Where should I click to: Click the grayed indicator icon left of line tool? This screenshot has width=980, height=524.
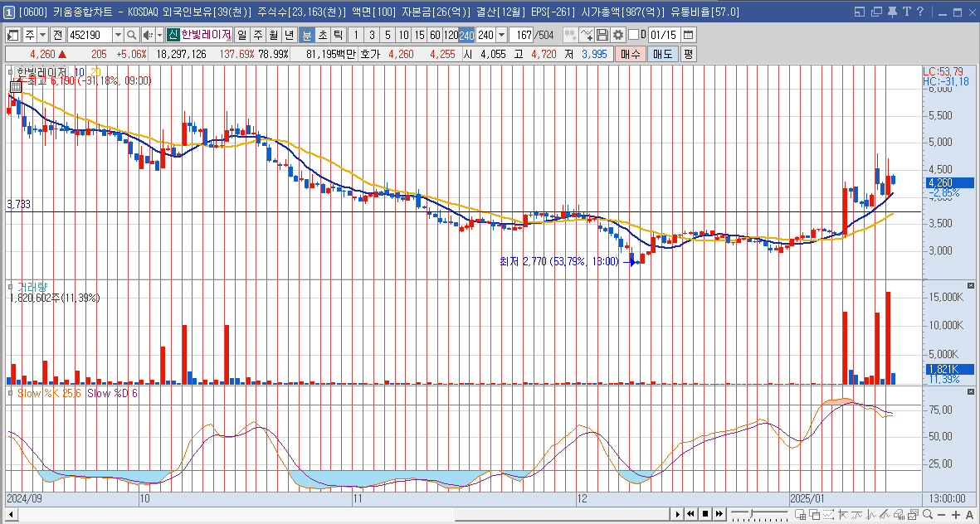tap(570, 35)
